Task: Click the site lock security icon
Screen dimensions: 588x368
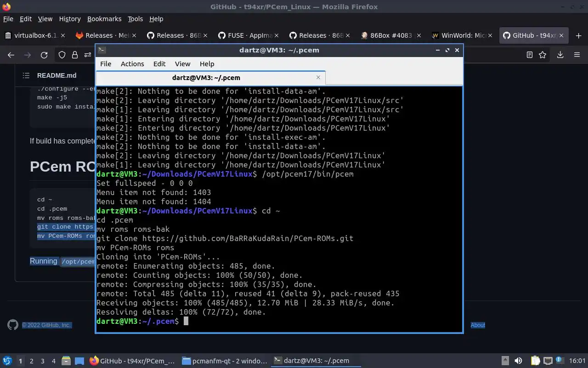Action: point(75,55)
